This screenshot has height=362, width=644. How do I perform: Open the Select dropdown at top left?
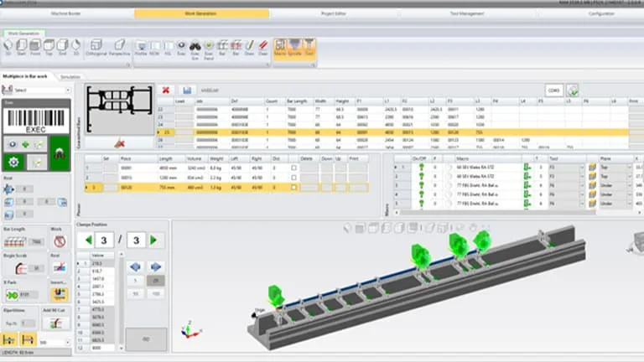pyautogui.click(x=68, y=90)
